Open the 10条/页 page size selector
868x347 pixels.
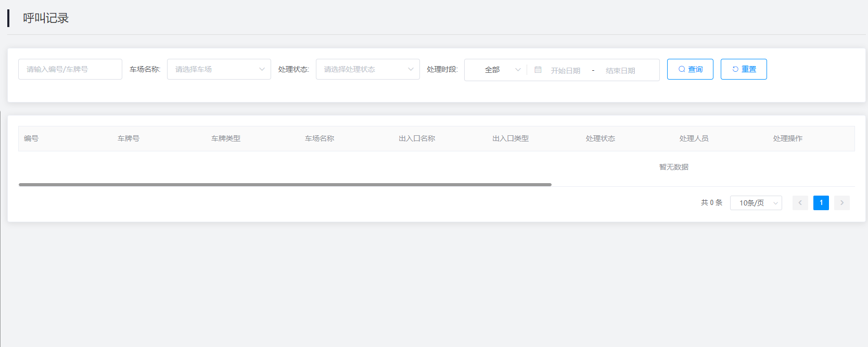coord(756,203)
